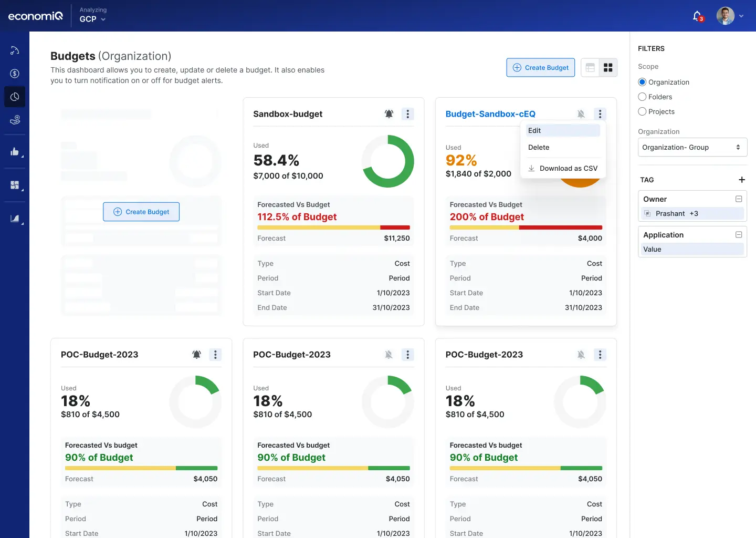Image resolution: width=756 pixels, height=538 pixels.
Task: Click the Create Budget button
Action: (x=540, y=67)
